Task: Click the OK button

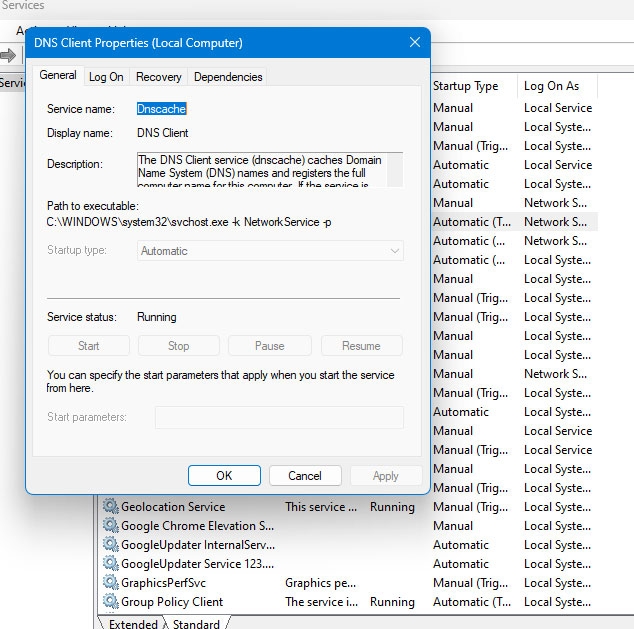Action: [224, 475]
